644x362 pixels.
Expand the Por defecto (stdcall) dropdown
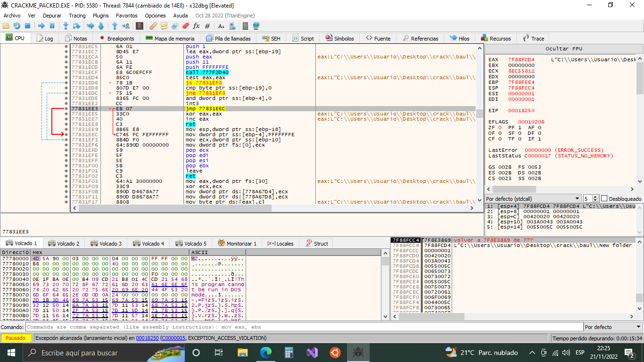(x=533, y=199)
